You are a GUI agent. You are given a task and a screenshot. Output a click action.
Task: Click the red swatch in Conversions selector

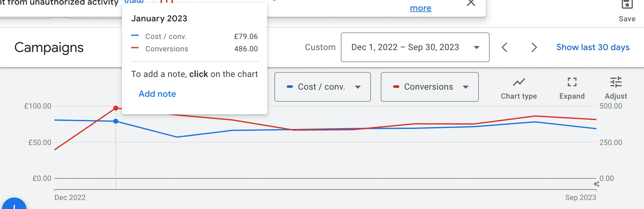[396, 87]
